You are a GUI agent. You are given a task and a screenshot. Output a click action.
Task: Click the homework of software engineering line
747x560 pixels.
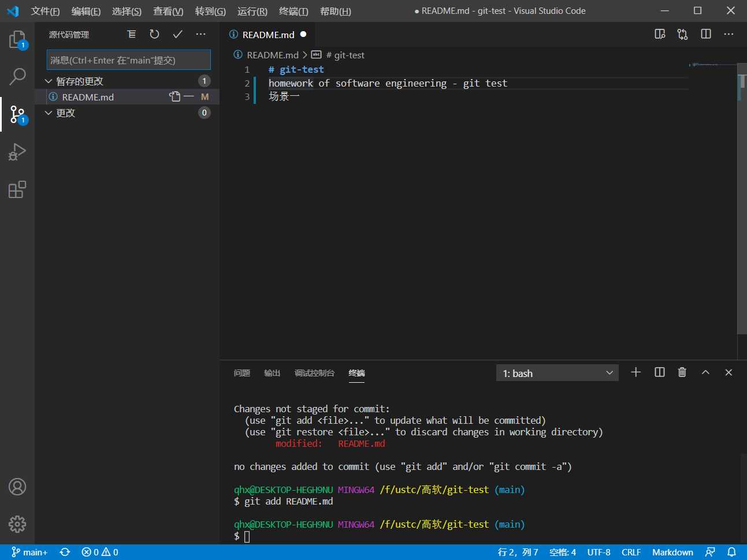388,83
